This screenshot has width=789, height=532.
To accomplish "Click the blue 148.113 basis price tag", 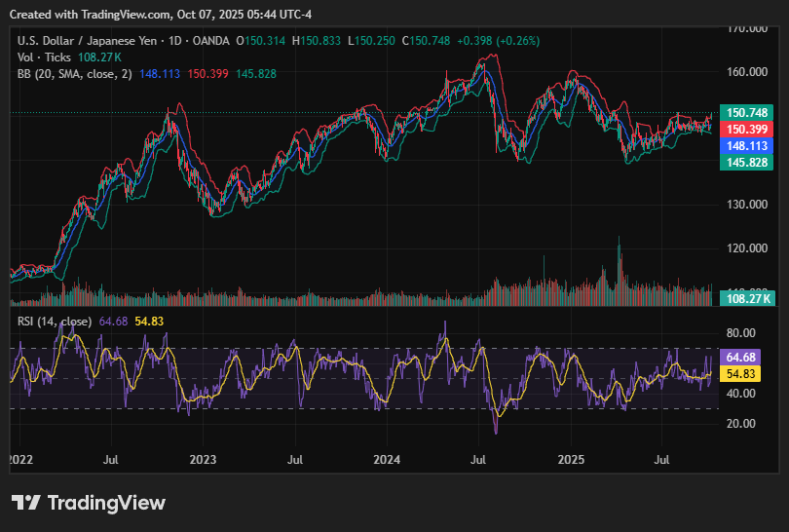I will tap(744, 145).
